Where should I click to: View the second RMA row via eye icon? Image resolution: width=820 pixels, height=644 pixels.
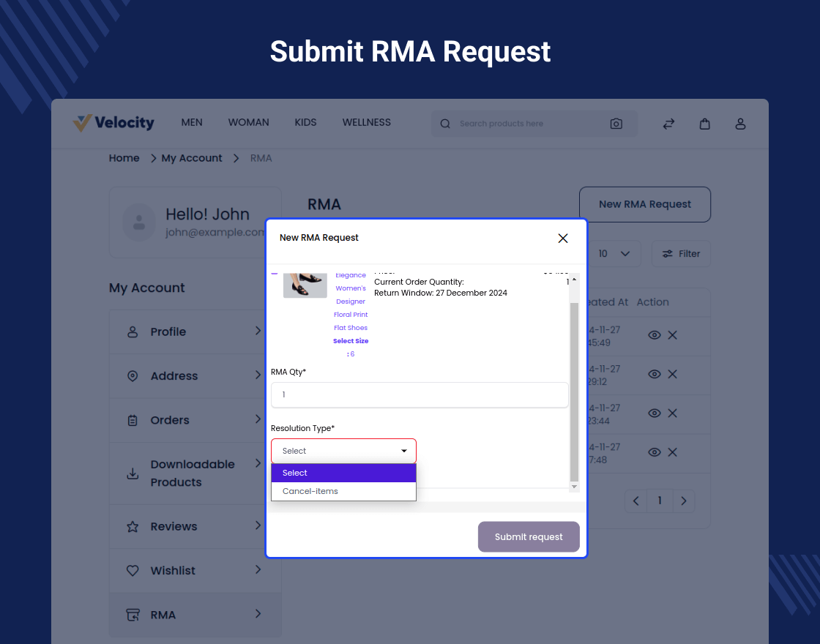click(x=655, y=374)
